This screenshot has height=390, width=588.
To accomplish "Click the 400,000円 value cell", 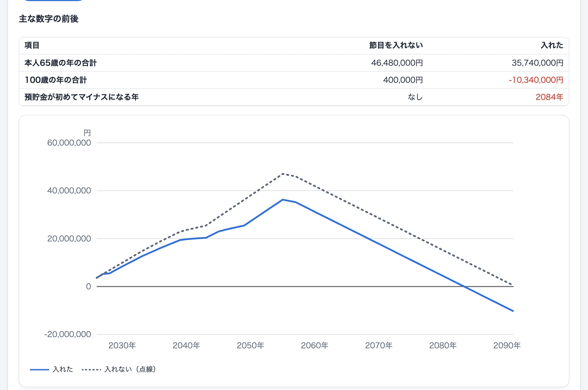I will click(403, 80).
